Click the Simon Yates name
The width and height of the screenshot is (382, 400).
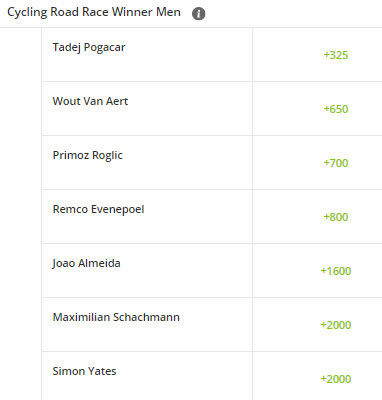(x=84, y=371)
